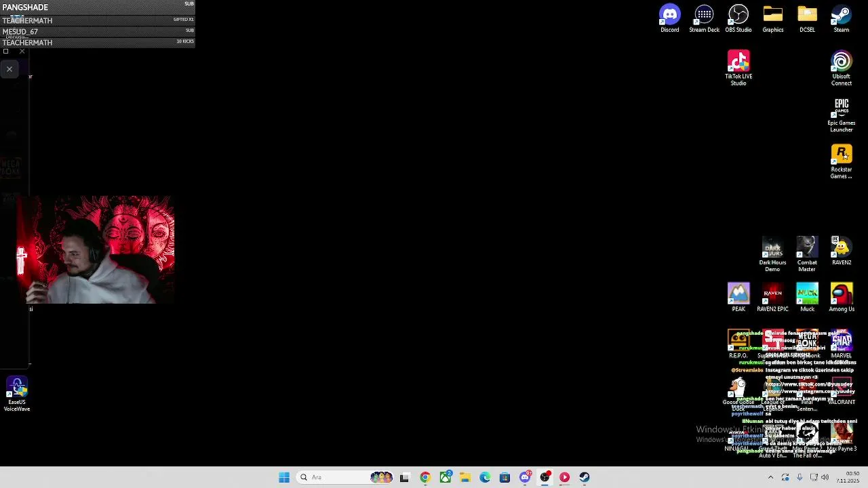Open the Ubisoft Connect shortcut
This screenshot has height=488, width=868.
tap(842, 68)
